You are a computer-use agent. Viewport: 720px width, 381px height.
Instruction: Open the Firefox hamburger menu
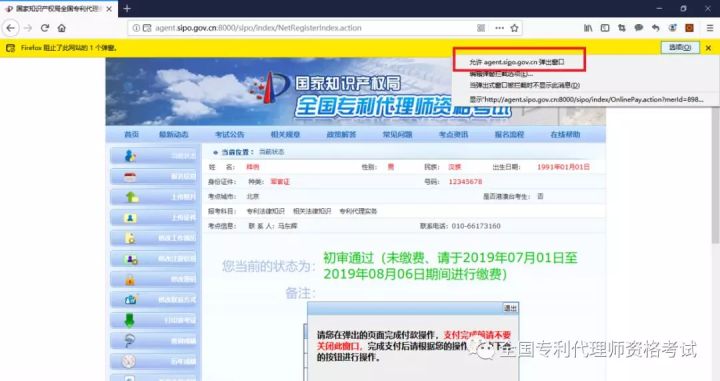pos(709,28)
